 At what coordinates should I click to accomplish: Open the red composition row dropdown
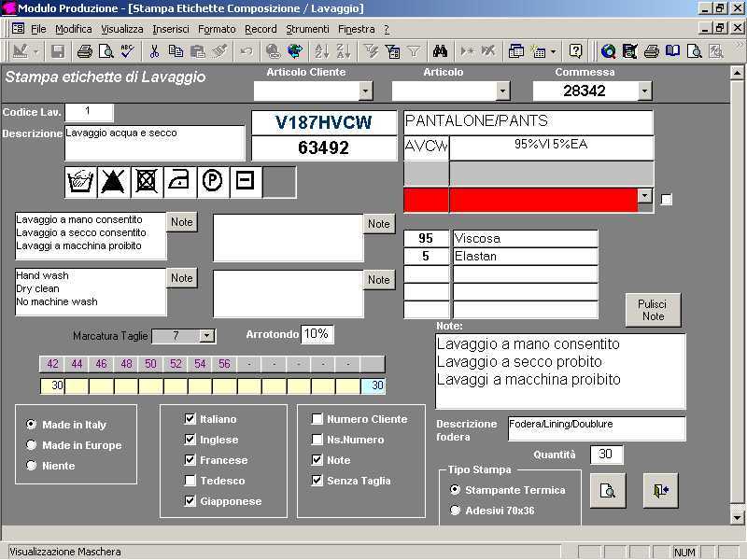[x=644, y=195]
